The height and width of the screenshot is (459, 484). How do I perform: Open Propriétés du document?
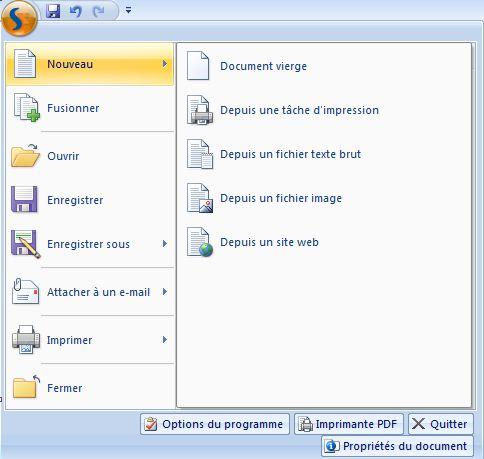(x=398, y=446)
